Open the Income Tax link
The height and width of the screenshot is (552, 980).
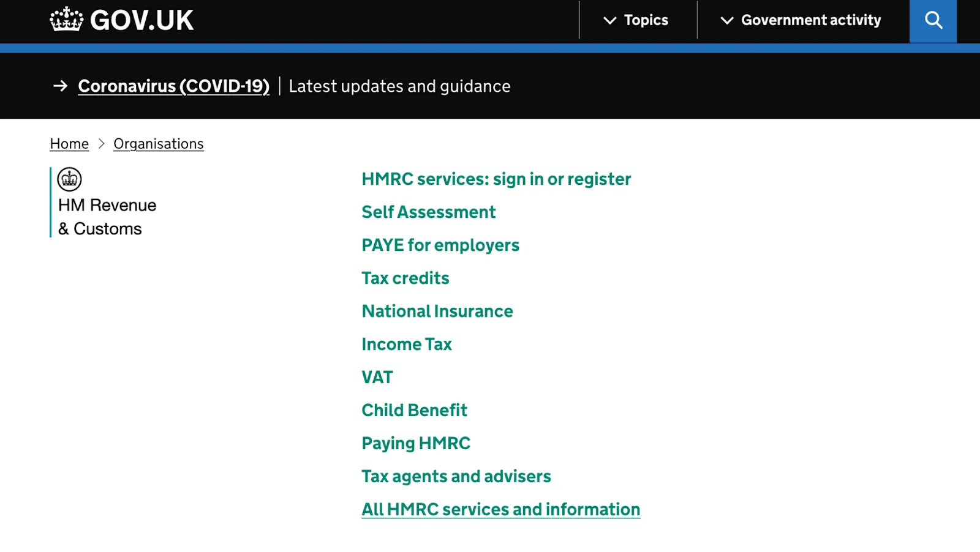tap(407, 345)
